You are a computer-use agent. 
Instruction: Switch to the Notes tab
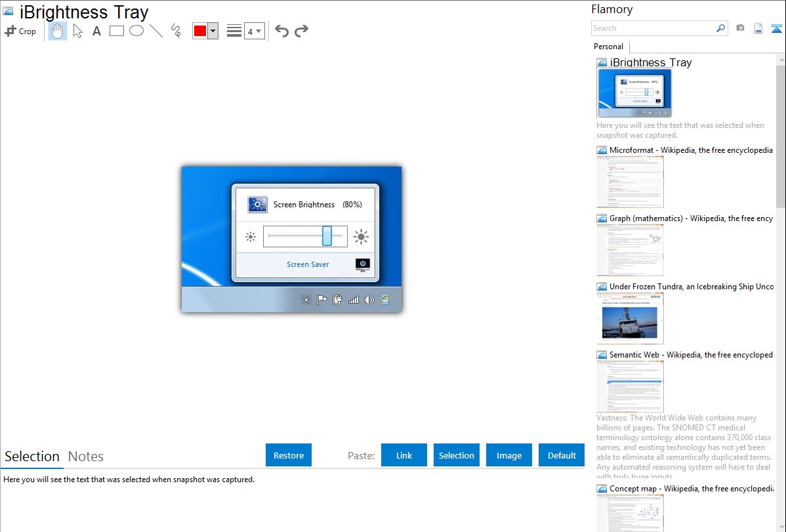[86, 457]
